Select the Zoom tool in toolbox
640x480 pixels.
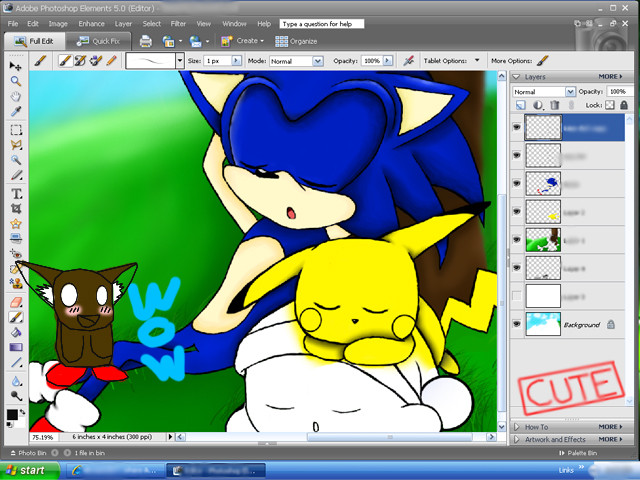click(x=16, y=81)
